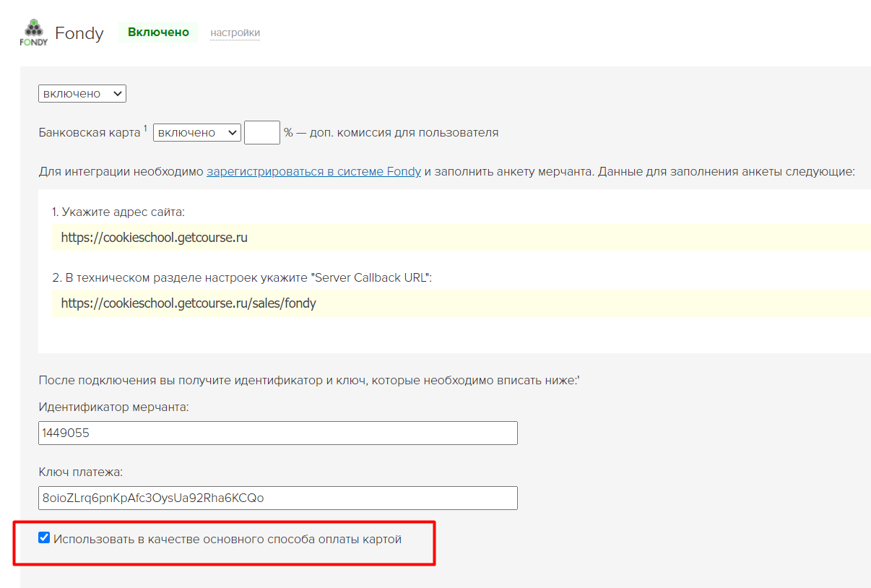871x588 pixels.
Task: Click the доп. комиссия для пользователя text
Action: click(403, 133)
